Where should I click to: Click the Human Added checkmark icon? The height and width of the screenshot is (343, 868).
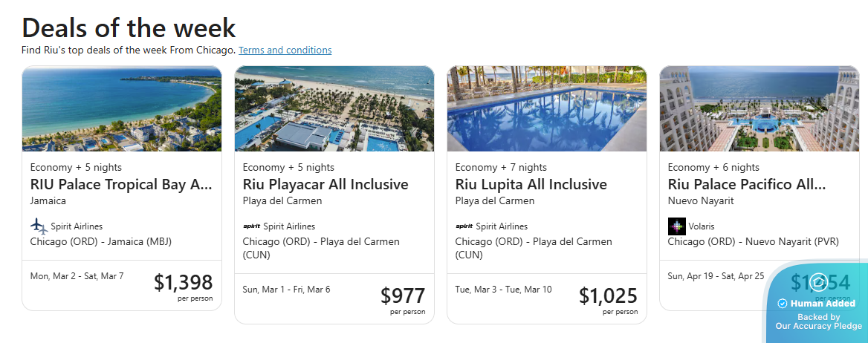(782, 304)
